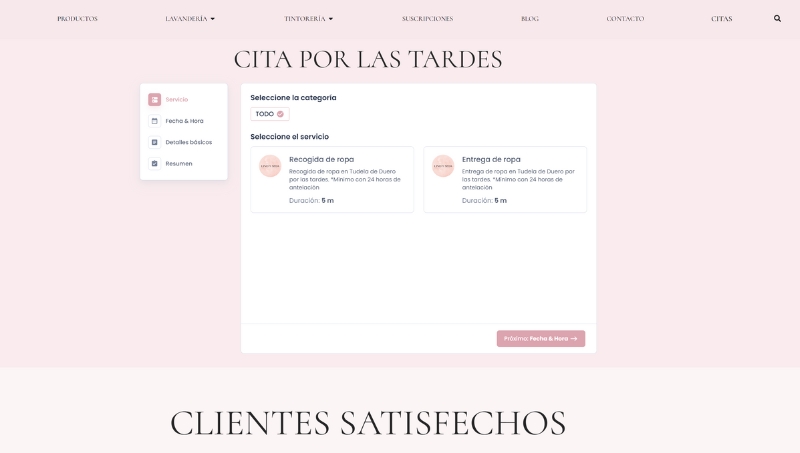Click the Cita por las tardes title

[x=368, y=59]
